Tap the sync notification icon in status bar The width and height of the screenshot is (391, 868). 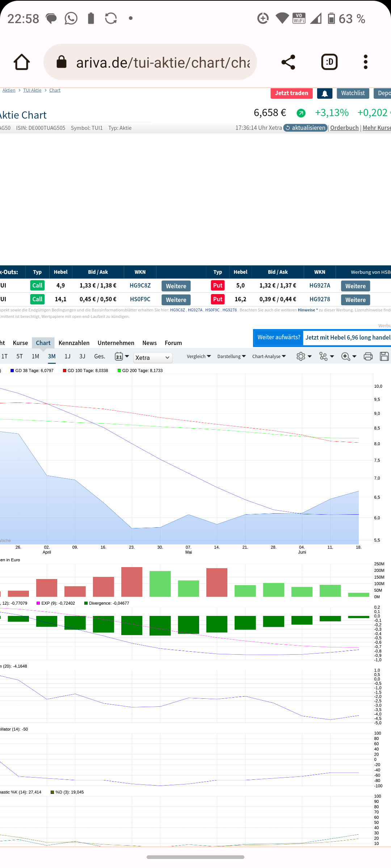point(111,18)
